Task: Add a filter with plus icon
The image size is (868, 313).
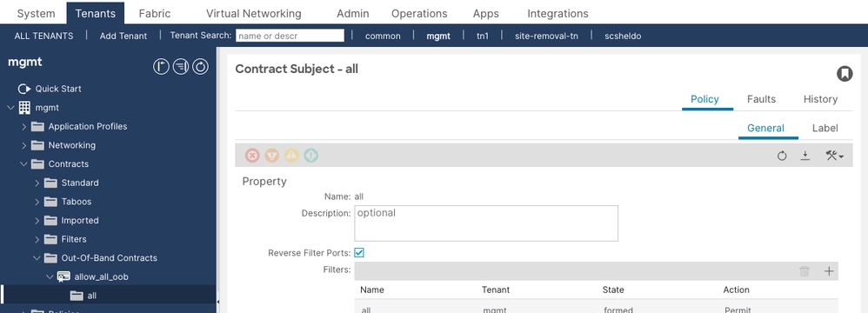Action: click(x=829, y=271)
